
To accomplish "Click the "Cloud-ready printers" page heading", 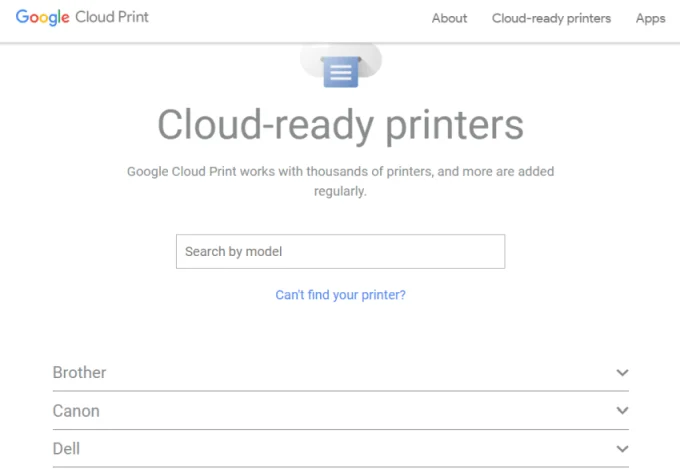I will click(340, 125).
